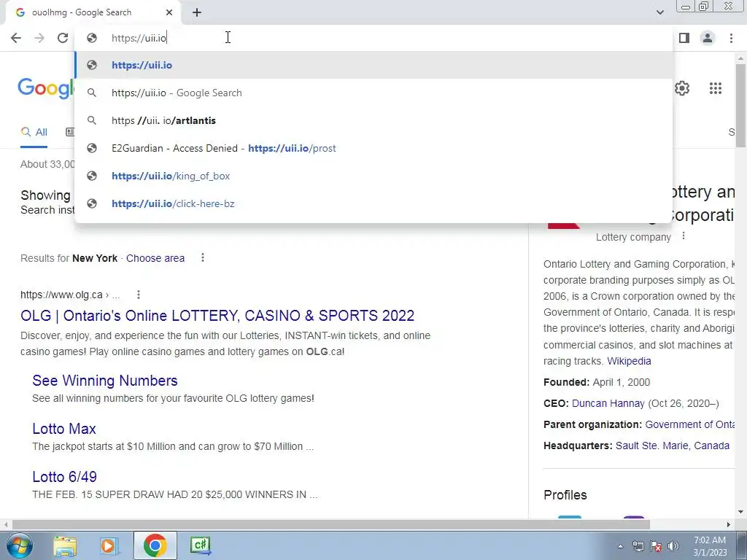Screen dimensions: 747x560
Task: Click the horizontal scrollbar thumb
Action: [x=330, y=524]
